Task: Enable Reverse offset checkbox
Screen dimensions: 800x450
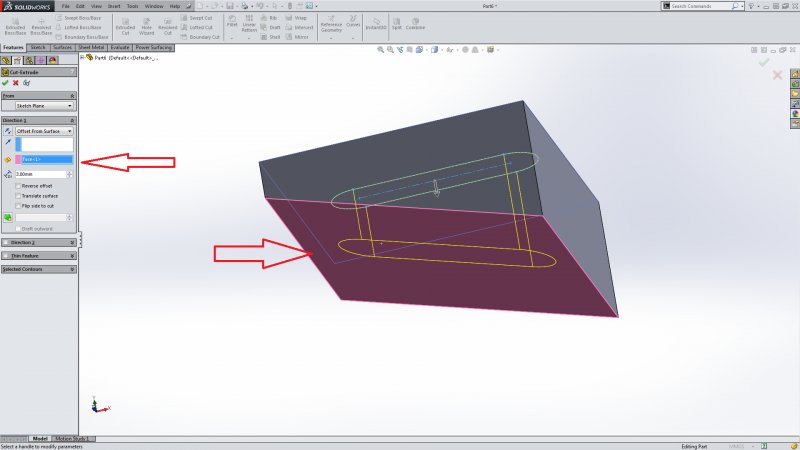Action: (18, 186)
